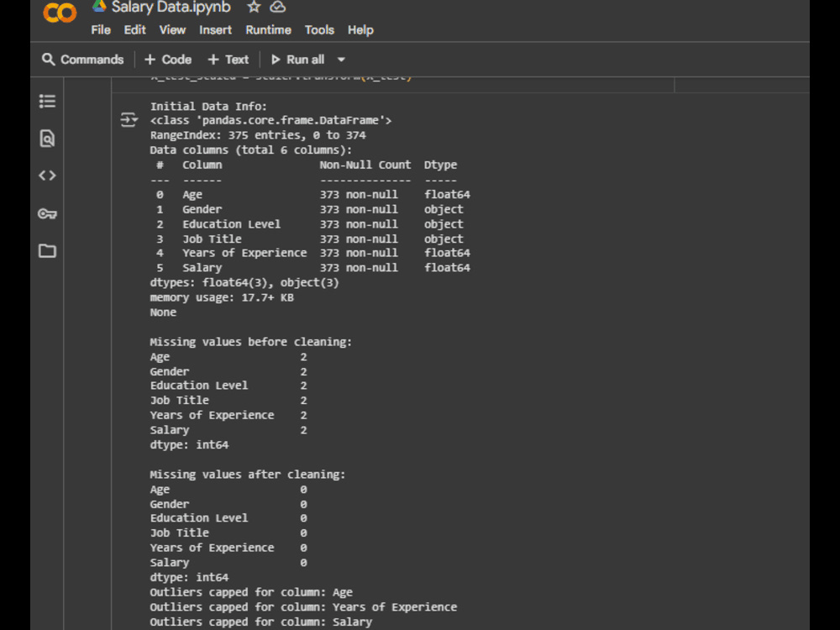This screenshot has height=630, width=840.
Task: Click 'Outliers capped for column: Years of Experience'
Action: click(x=303, y=607)
